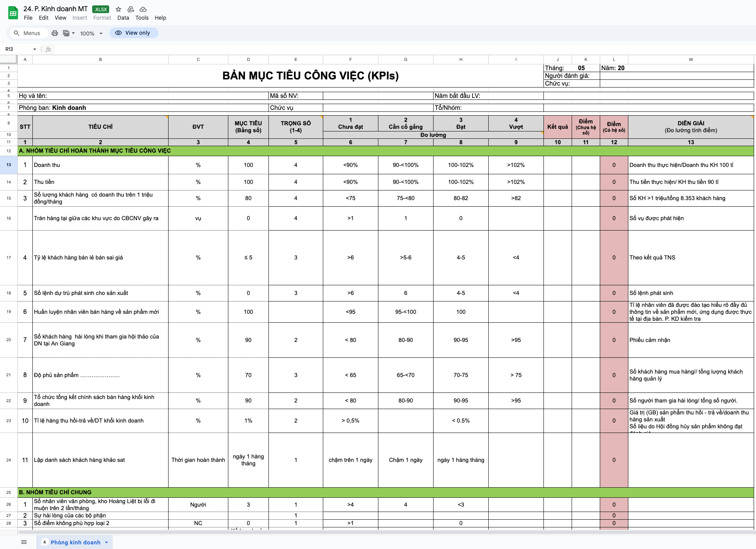Click the Google Sheets home logo
This screenshot has width=756, height=549.
[x=13, y=13]
